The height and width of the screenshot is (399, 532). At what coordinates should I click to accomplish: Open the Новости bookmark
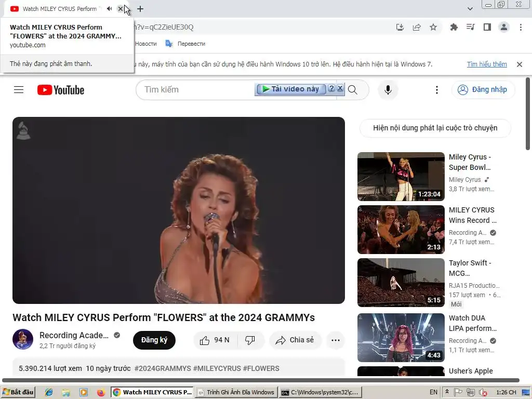click(x=146, y=44)
